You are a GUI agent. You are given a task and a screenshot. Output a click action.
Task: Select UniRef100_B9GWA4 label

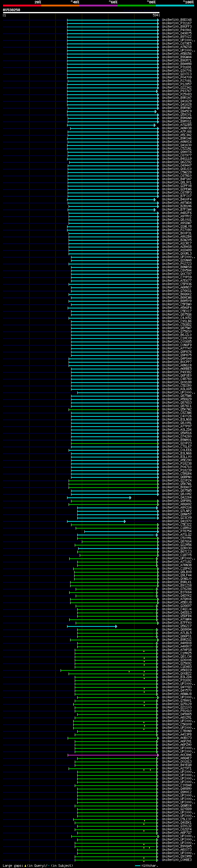tap(176, 57)
